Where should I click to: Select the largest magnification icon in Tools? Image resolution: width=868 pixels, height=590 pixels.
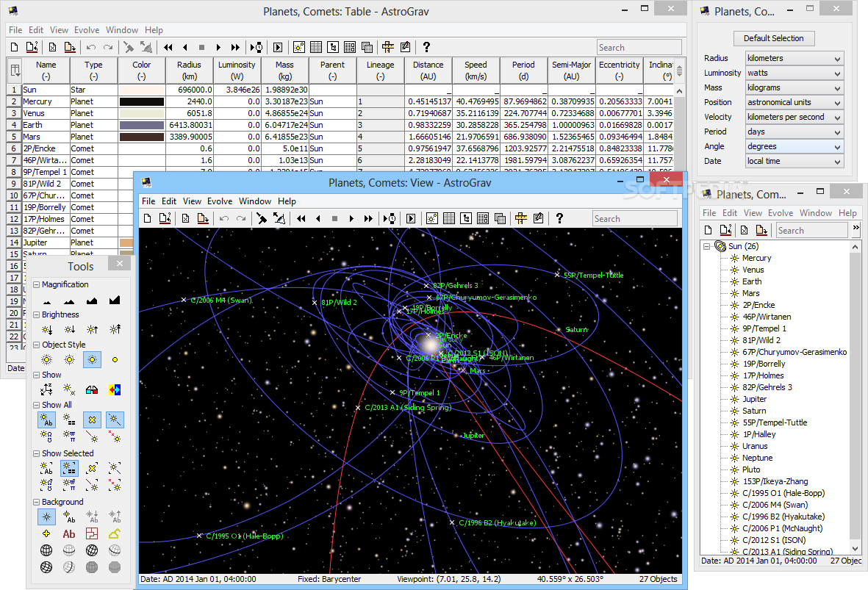point(115,301)
